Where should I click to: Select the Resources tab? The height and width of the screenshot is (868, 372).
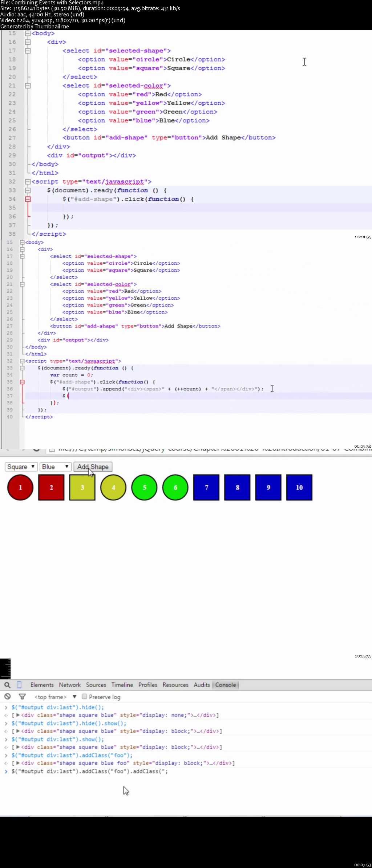click(175, 685)
